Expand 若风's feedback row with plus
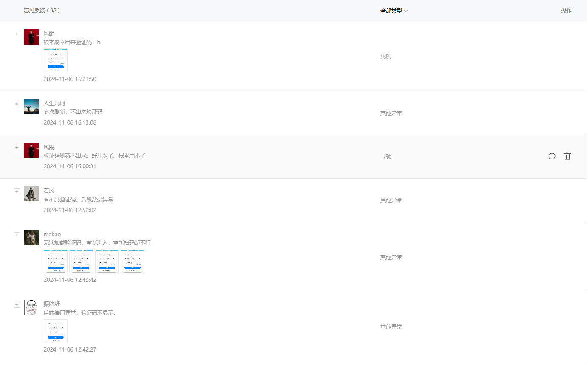 click(17, 191)
